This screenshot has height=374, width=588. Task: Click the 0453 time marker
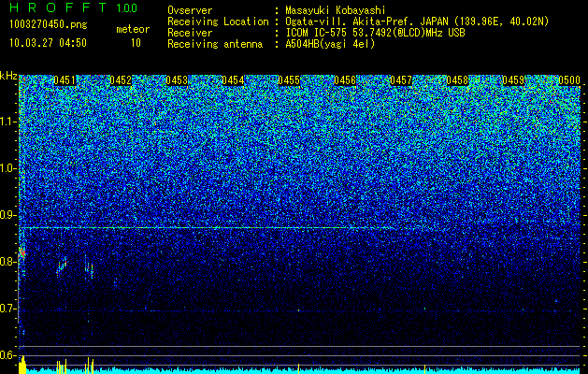[x=177, y=80]
